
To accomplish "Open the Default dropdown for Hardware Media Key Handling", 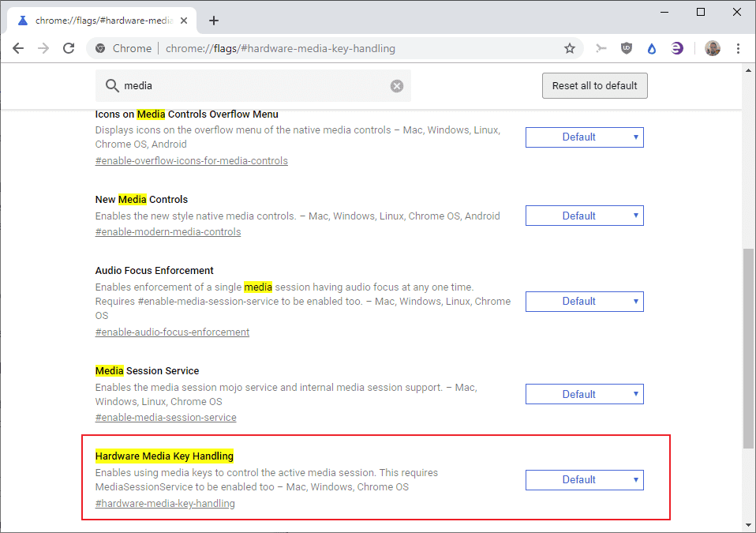I will pyautogui.click(x=584, y=479).
